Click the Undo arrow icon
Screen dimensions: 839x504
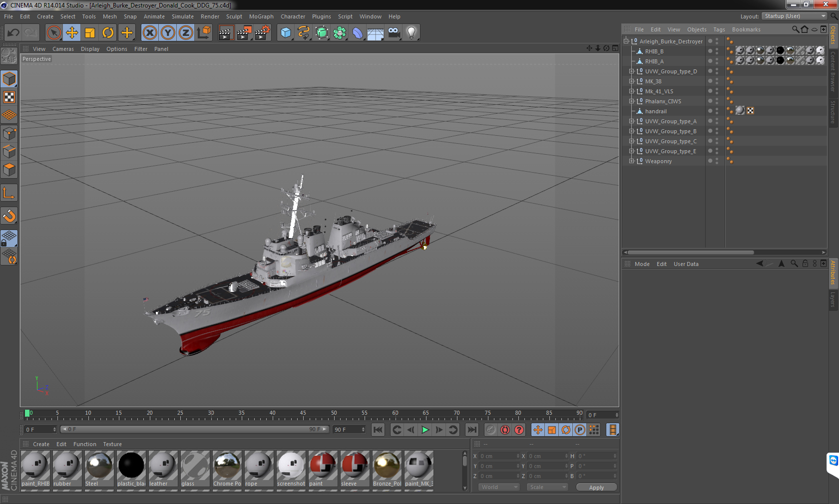click(x=13, y=33)
